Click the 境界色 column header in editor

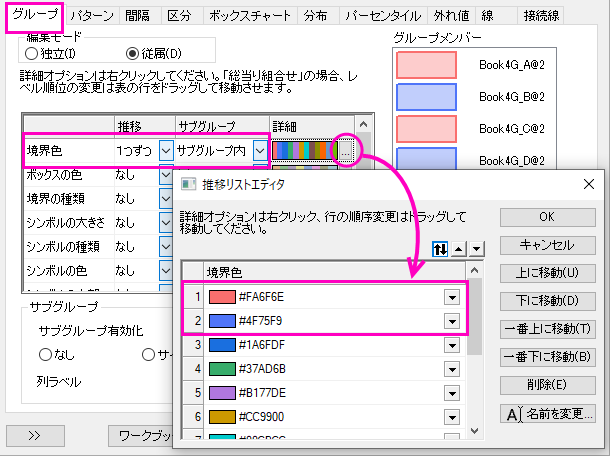click(334, 272)
